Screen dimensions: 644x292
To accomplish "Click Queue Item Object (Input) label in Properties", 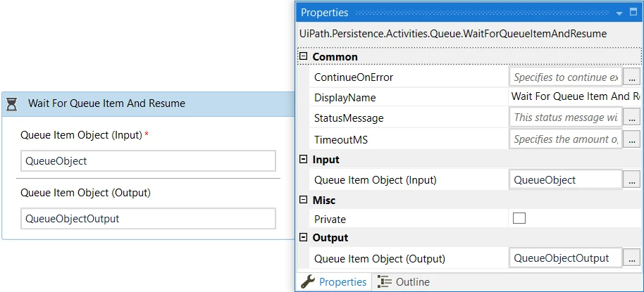I will (x=376, y=180).
